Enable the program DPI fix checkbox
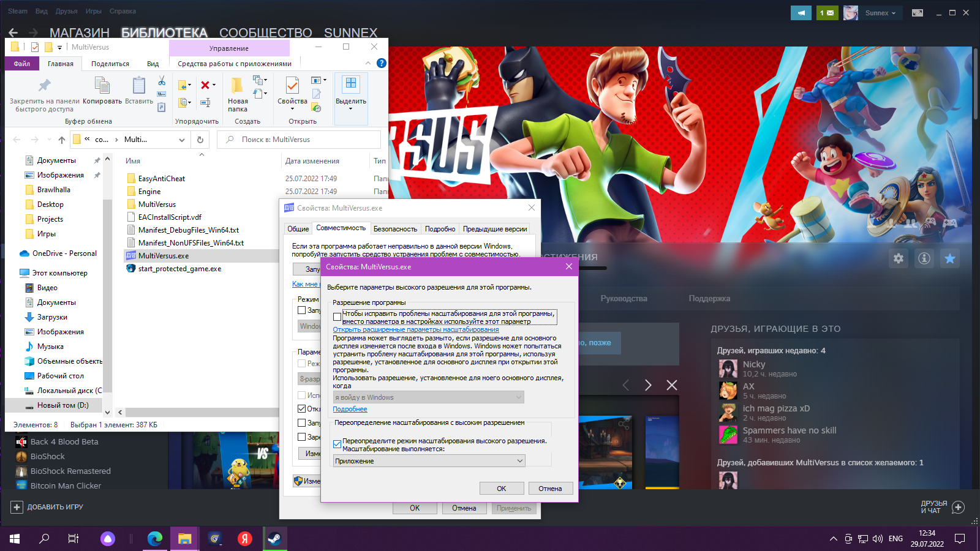Viewport: 980px width, 551px height. click(x=337, y=317)
